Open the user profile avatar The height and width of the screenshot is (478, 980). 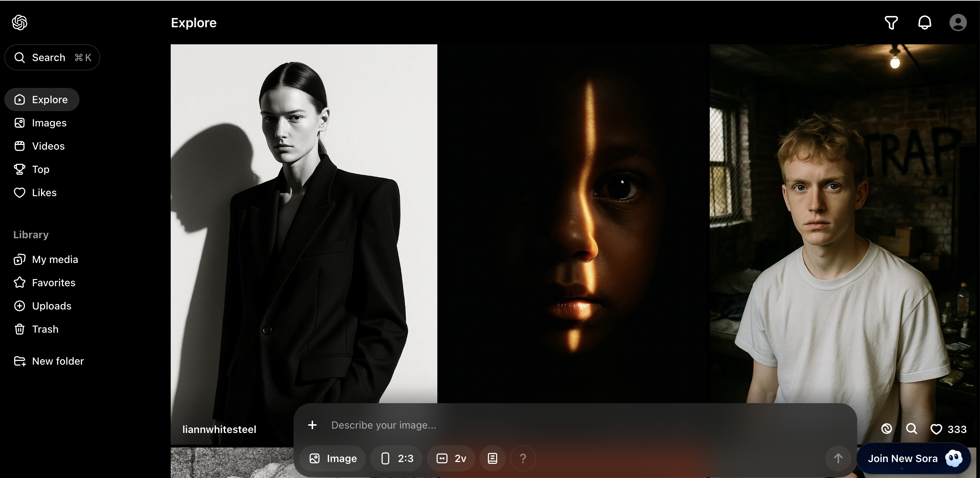(957, 23)
